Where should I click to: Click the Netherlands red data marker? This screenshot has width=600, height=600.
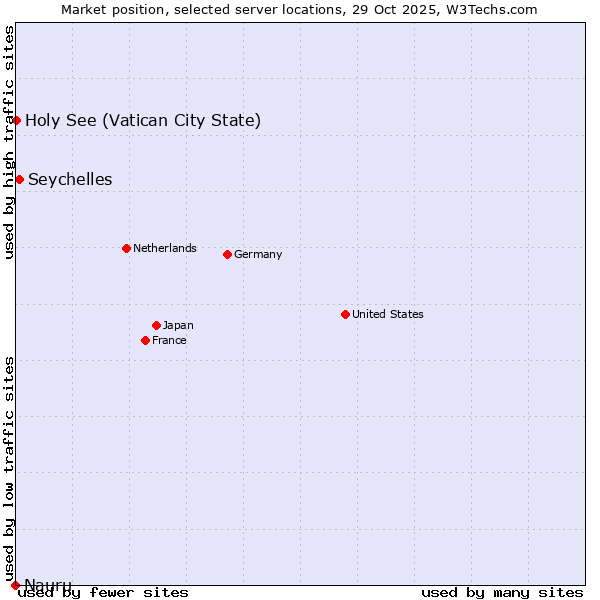[x=126, y=248]
